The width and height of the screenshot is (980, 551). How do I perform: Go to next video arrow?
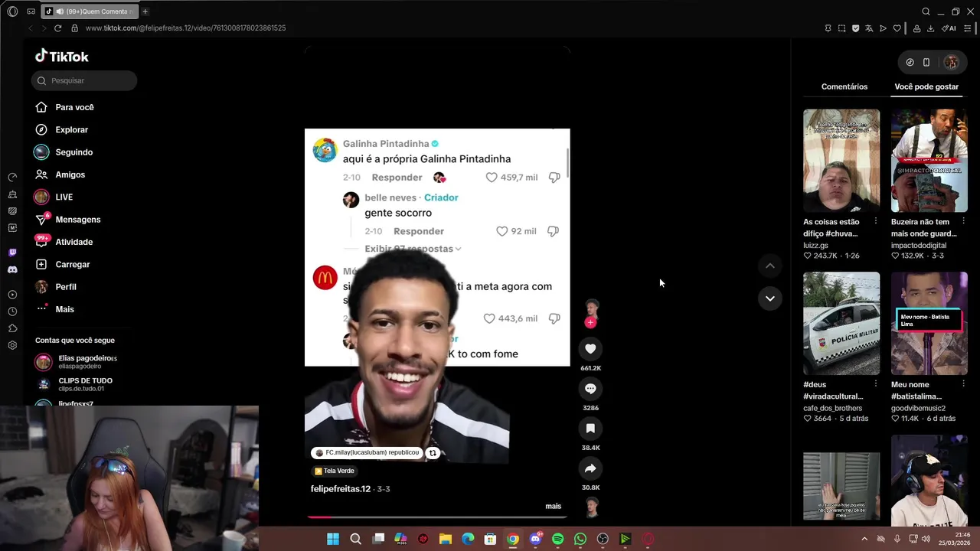click(x=770, y=298)
